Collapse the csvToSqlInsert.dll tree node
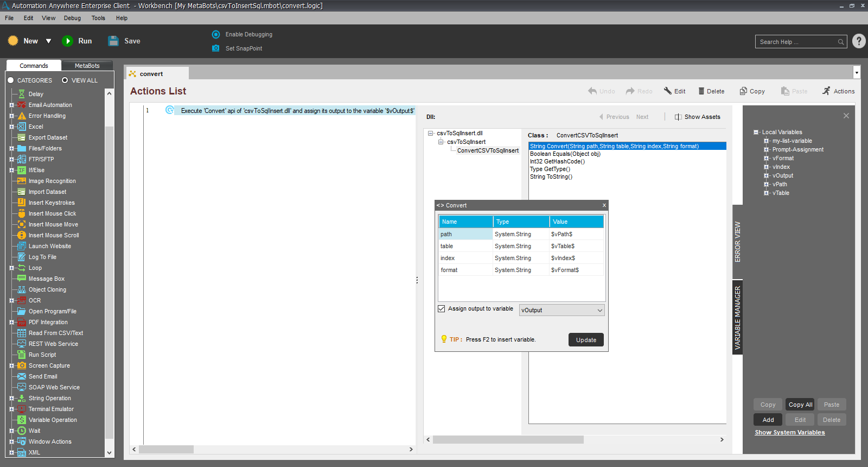The width and height of the screenshot is (868, 467). point(431,133)
